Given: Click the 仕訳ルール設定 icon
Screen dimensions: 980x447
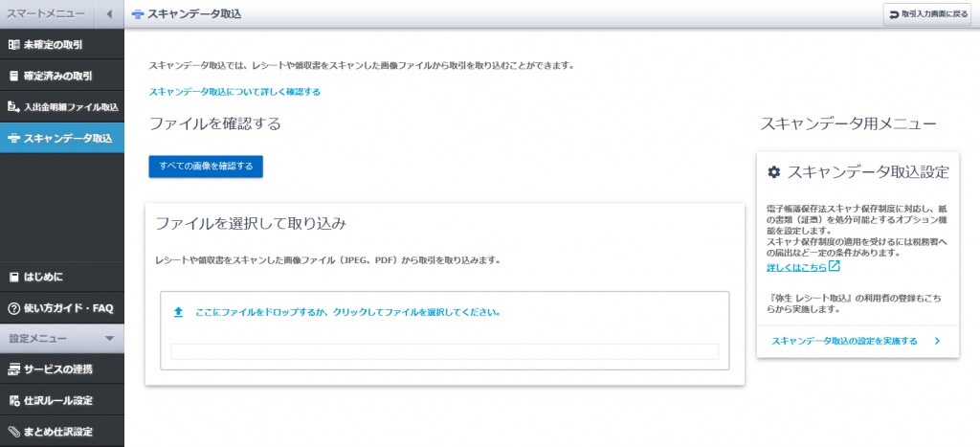Looking at the screenshot, I should (x=13, y=400).
